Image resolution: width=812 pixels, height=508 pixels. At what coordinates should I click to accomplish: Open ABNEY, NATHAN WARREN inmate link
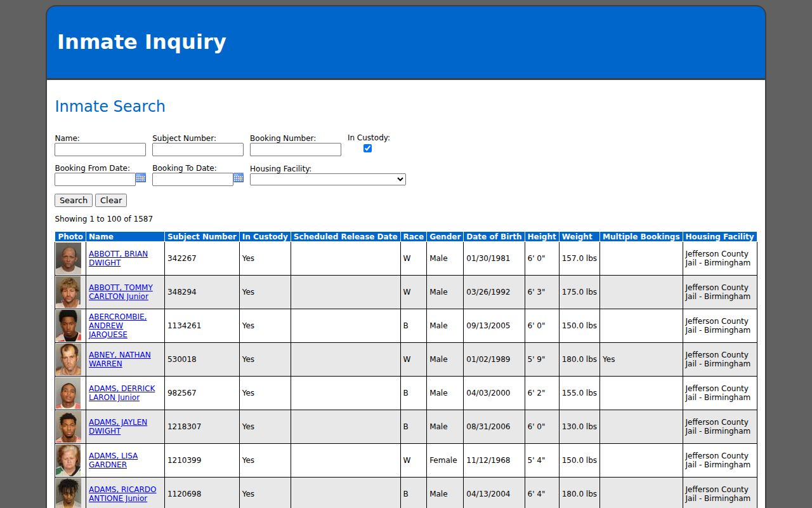tap(120, 359)
